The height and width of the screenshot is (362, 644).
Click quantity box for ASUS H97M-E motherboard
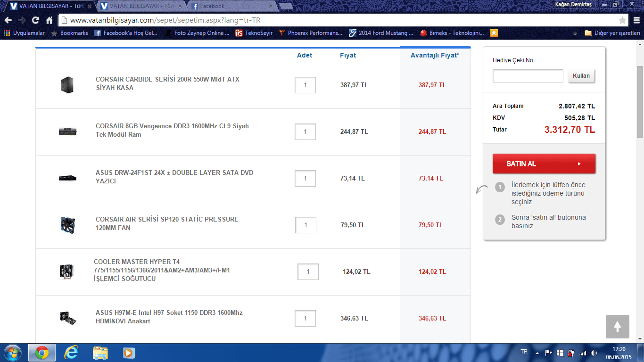[305, 318]
